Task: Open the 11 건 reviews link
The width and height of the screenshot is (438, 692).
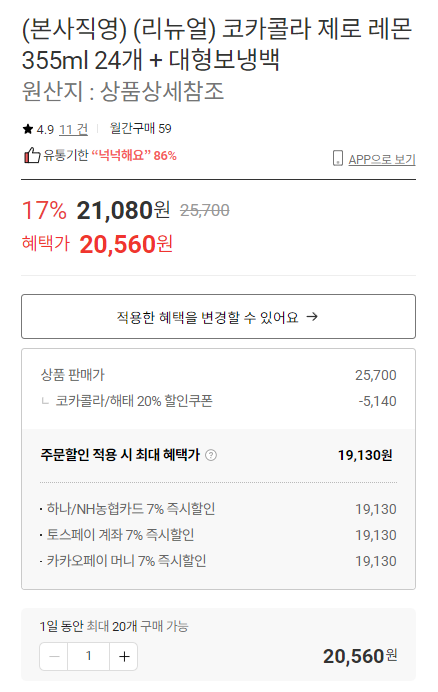Action: click(73, 129)
